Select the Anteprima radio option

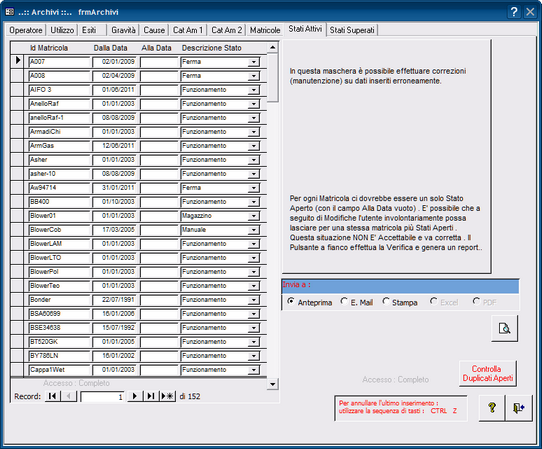pyautogui.click(x=291, y=301)
